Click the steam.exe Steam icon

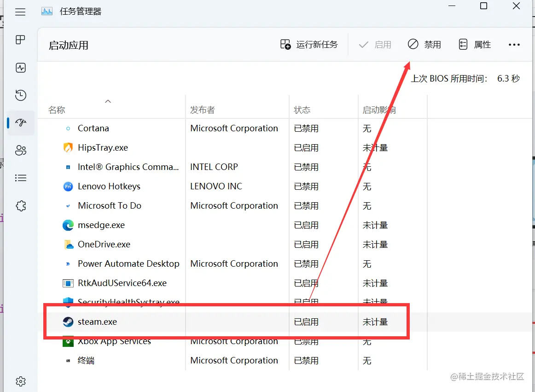click(68, 322)
